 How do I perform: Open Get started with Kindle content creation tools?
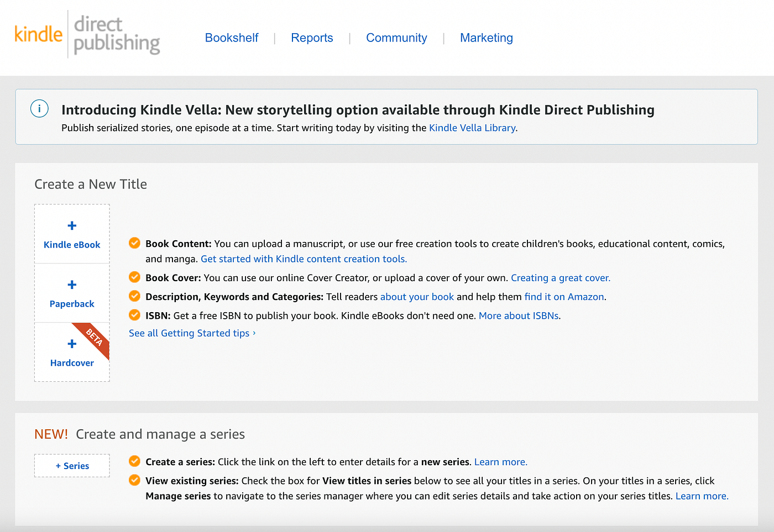point(304,259)
